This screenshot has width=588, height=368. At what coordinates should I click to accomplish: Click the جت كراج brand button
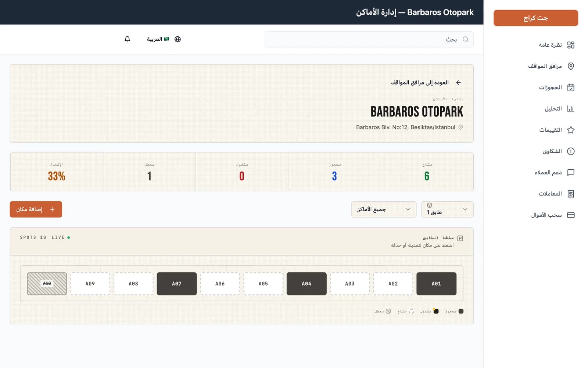(535, 18)
